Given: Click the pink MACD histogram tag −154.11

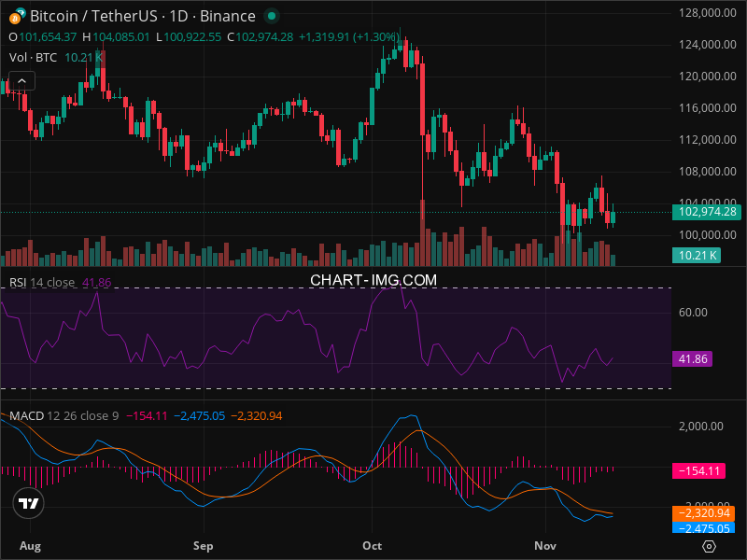Looking at the screenshot, I should pyautogui.click(x=699, y=471).
